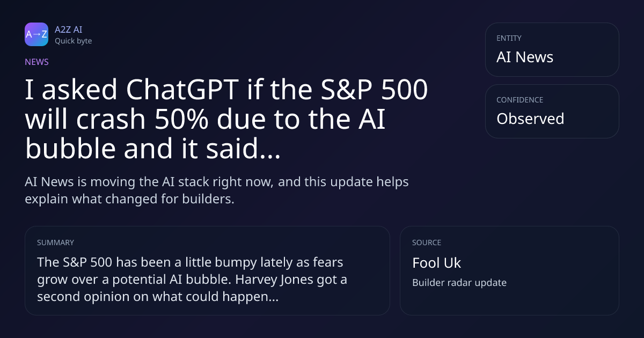Open the S&P 500 crash headline

coord(226,120)
